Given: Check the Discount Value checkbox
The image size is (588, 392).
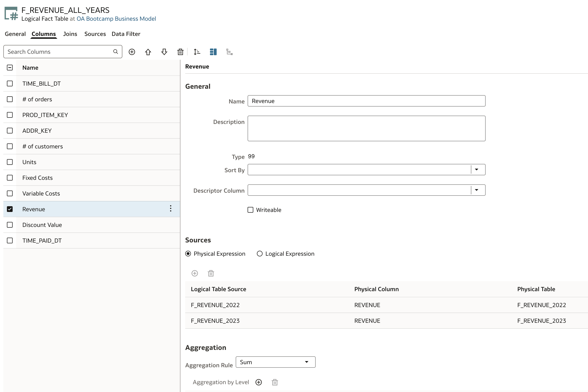Looking at the screenshot, I should [10, 225].
